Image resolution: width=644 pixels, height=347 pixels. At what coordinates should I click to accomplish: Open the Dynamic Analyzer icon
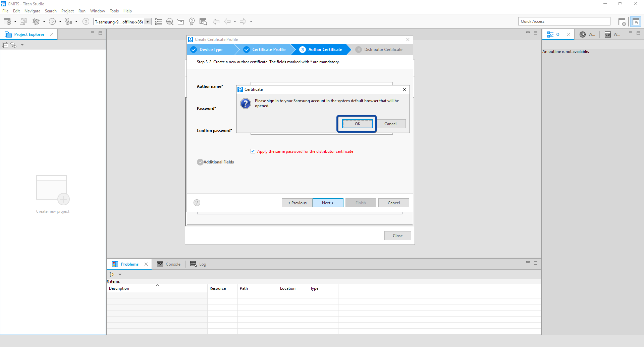[170, 22]
